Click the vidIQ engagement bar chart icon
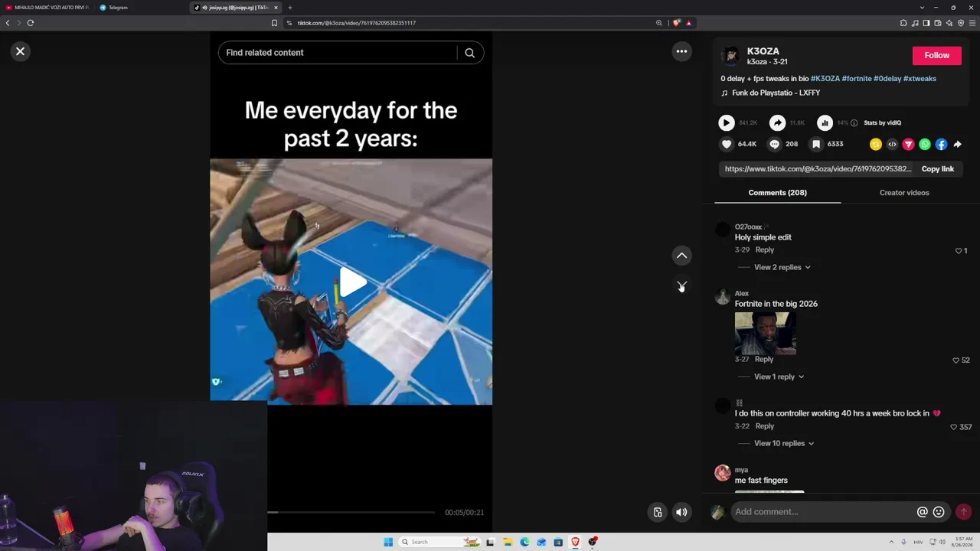This screenshot has width=980, height=551. coord(825,122)
